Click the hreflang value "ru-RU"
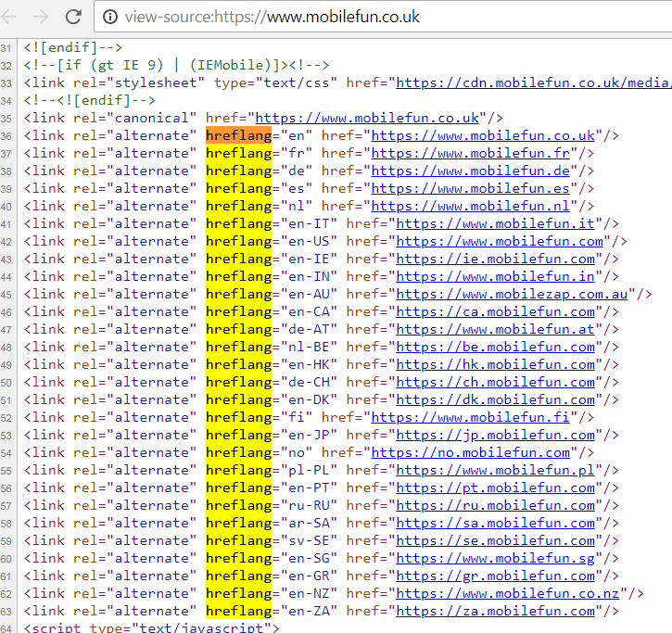The height and width of the screenshot is (633, 672). pyautogui.click(x=309, y=505)
